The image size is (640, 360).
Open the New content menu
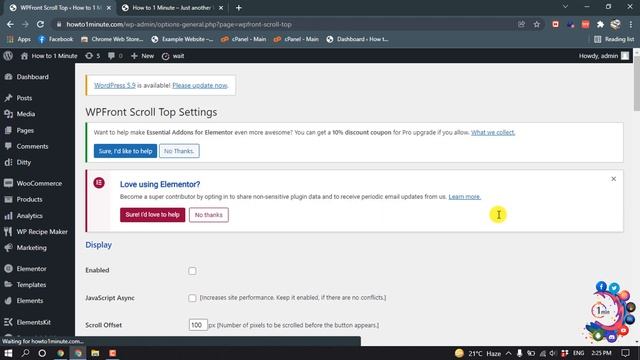point(142,56)
